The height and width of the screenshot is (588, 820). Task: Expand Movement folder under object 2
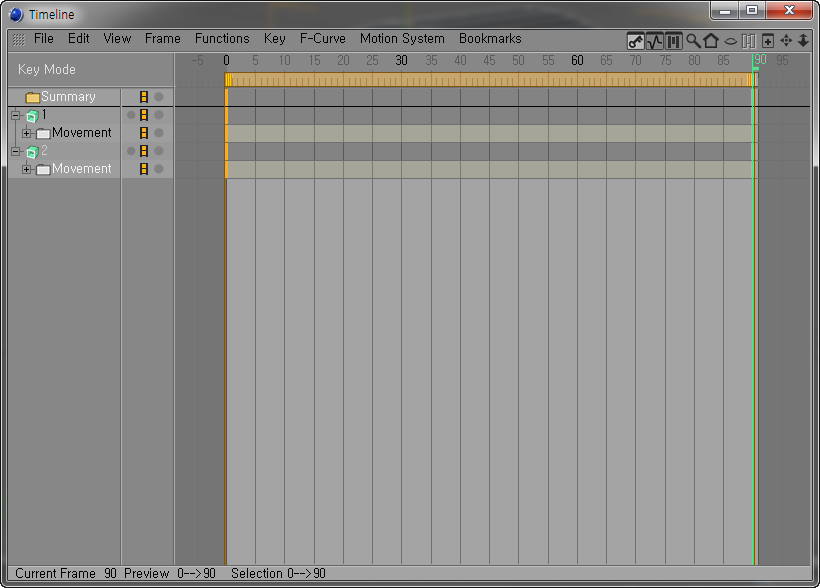[x=27, y=169]
